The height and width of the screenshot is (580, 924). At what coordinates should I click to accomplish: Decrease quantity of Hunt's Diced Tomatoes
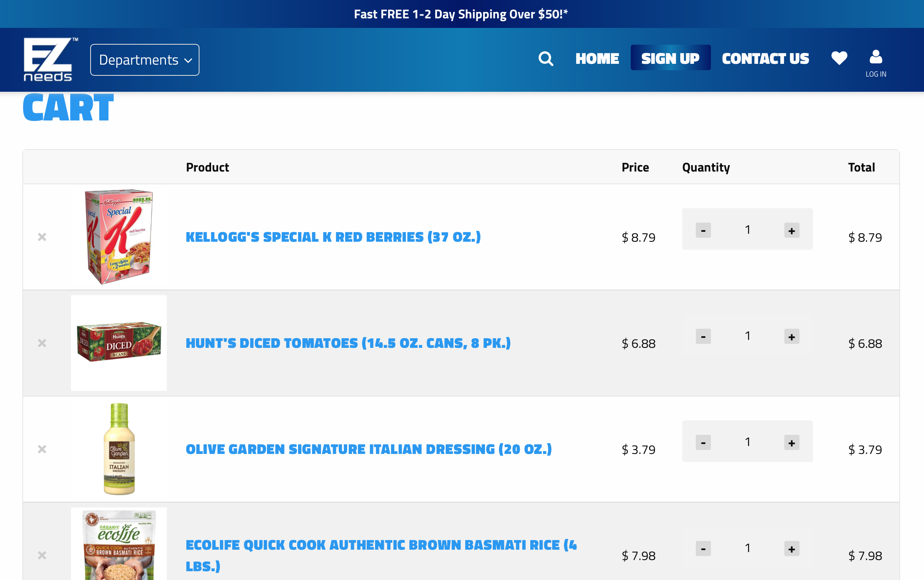coord(703,336)
